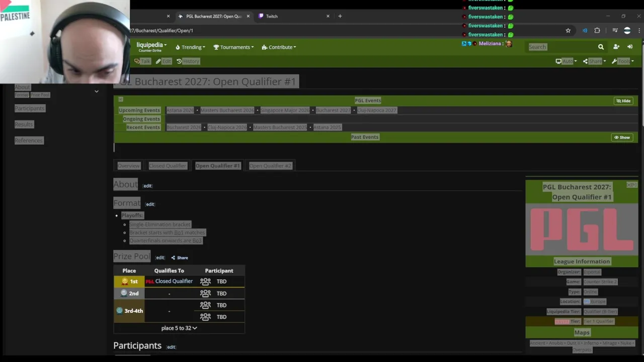Viewport: 644px width, 362px height.
Task: Click the edit link next to Participants heading
Action: [171, 347]
